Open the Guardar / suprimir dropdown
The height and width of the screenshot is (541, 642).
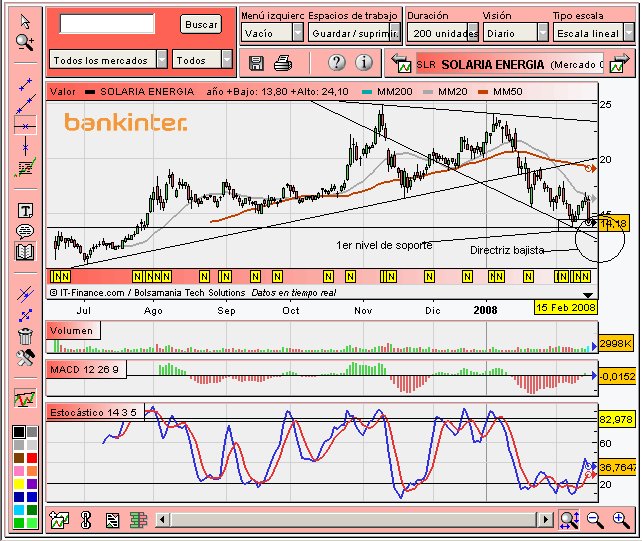(x=354, y=33)
